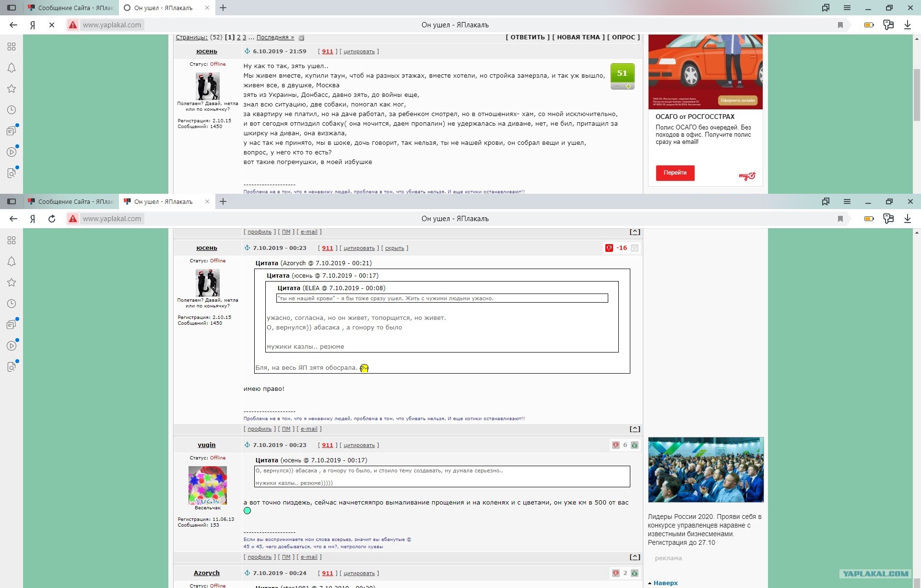Image resolution: width=921 pixels, height=588 pixels.
Task: Click the ОТВЕТИТЬ reply button
Action: click(x=528, y=37)
